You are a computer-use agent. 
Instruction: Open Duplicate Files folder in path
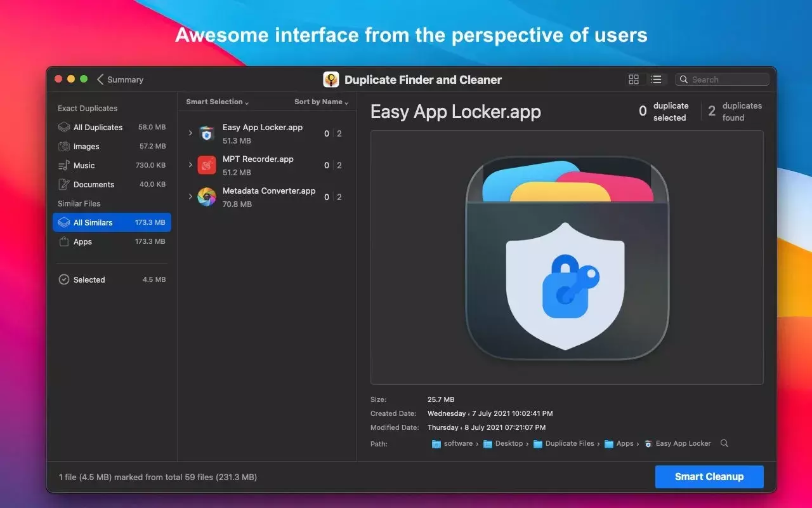click(569, 443)
